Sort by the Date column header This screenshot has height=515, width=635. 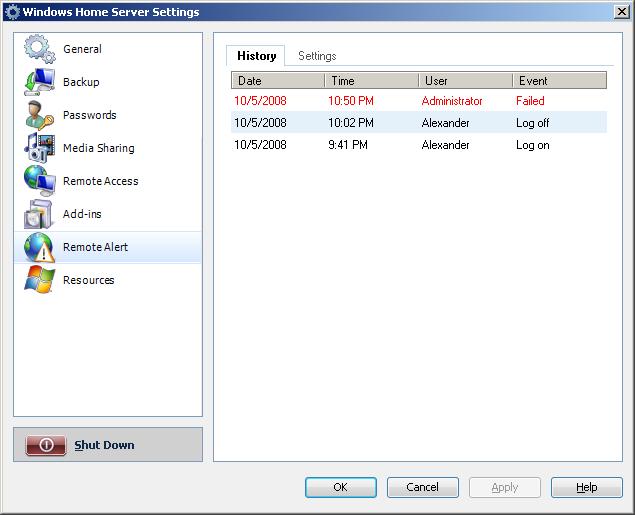point(278,81)
